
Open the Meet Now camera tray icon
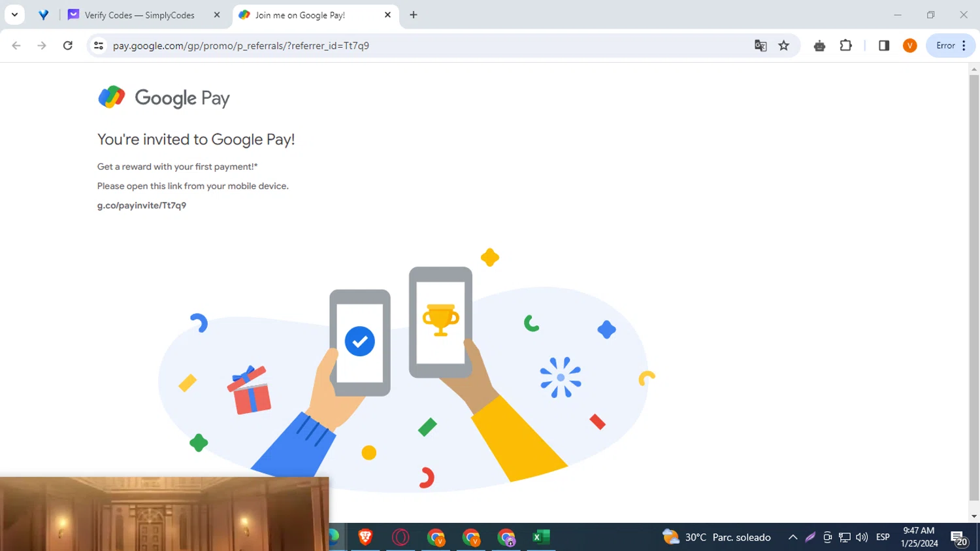coord(827,537)
